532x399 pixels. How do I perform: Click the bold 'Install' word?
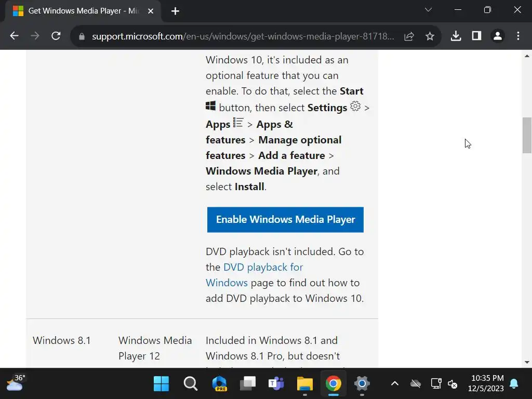click(249, 187)
